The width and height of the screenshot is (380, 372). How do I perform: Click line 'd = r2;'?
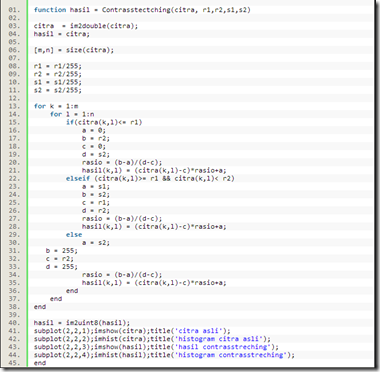[96, 210]
